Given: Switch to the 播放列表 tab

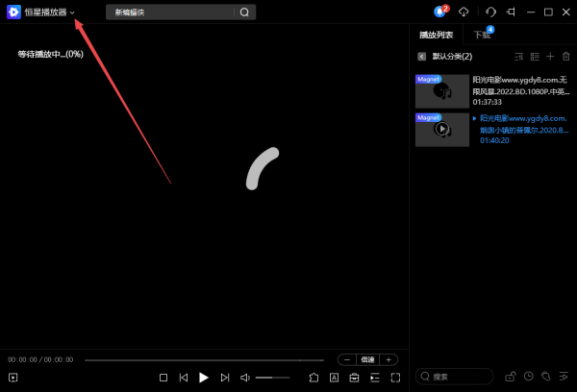Looking at the screenshot, I should [x=436, y=35].
